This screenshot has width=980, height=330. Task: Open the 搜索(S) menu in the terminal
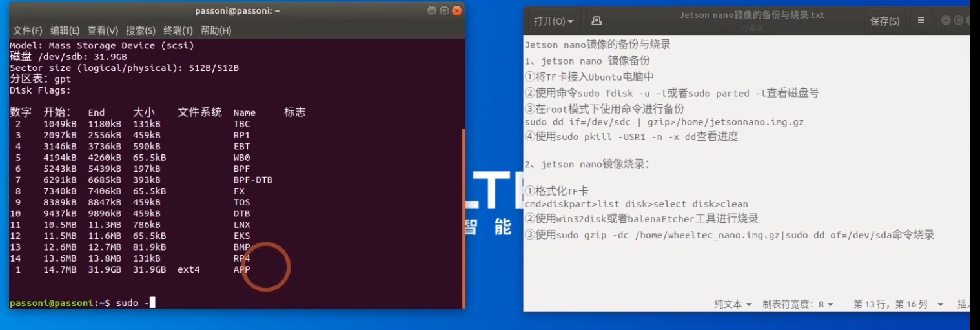pos(141,30)
